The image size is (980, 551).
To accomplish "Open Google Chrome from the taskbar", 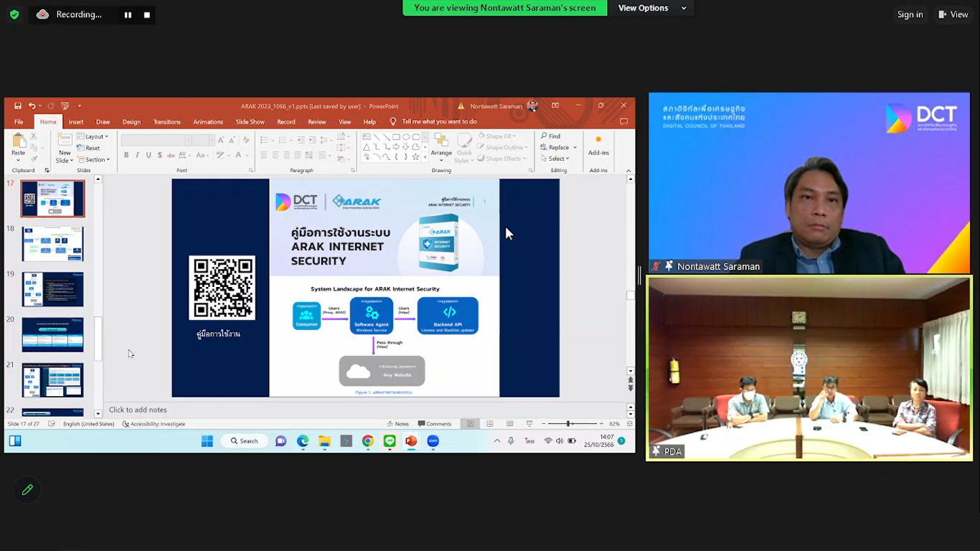I will coord(368,441).
